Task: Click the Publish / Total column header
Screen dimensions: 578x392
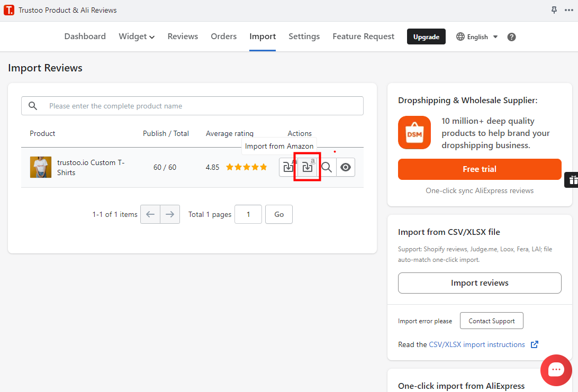Action: point(166,133)
